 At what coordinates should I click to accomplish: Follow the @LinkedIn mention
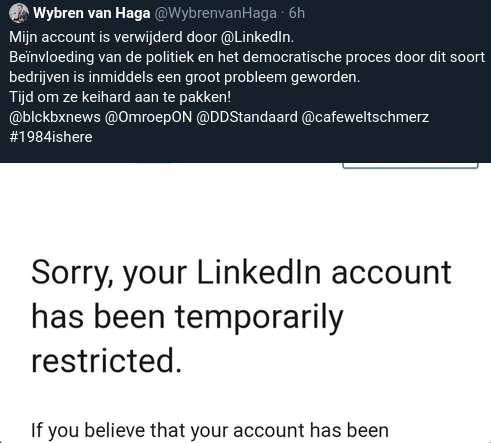(x=257, y=37)
